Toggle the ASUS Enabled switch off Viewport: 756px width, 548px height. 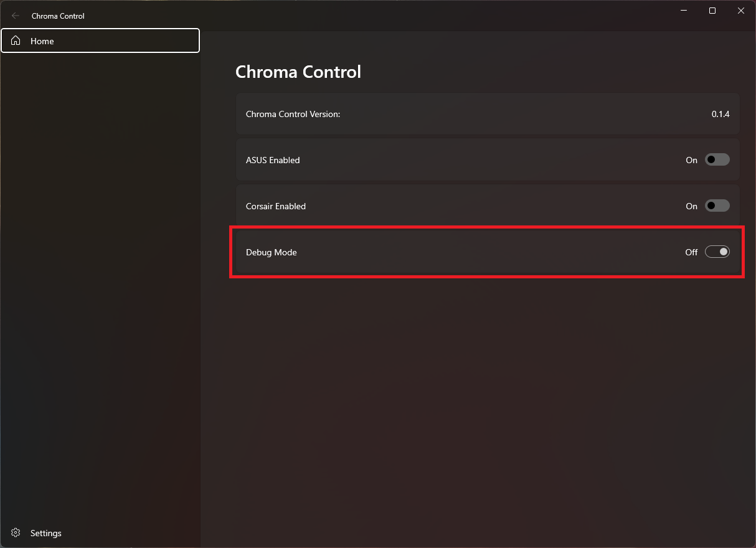(x=717, y=159)
